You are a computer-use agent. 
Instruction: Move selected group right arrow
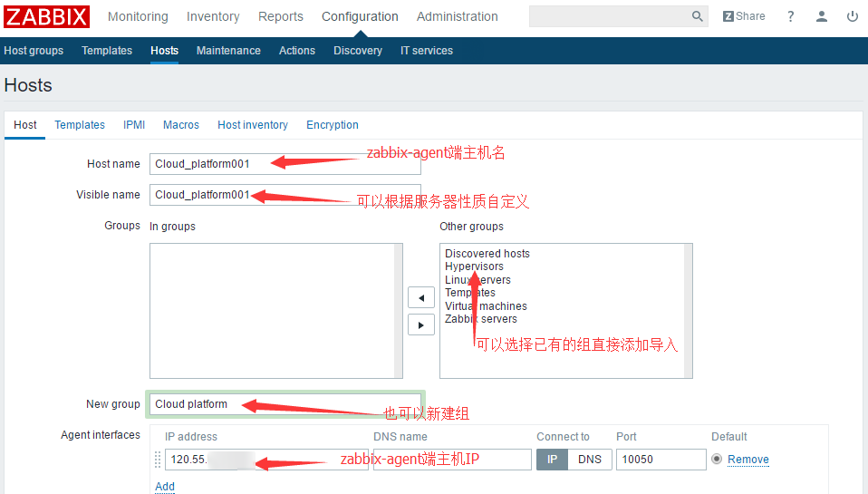pyautogui.click(x=421, y=325)
